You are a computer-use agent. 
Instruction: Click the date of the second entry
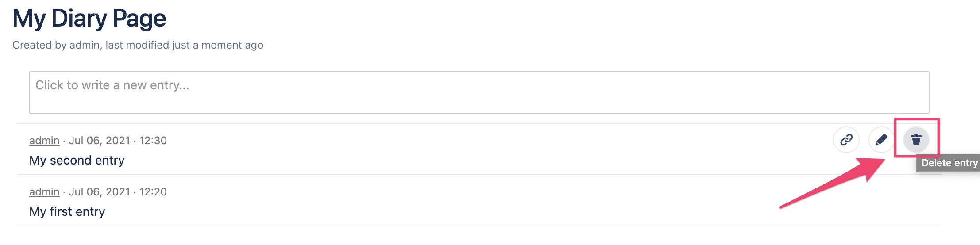tap(100, 141)
